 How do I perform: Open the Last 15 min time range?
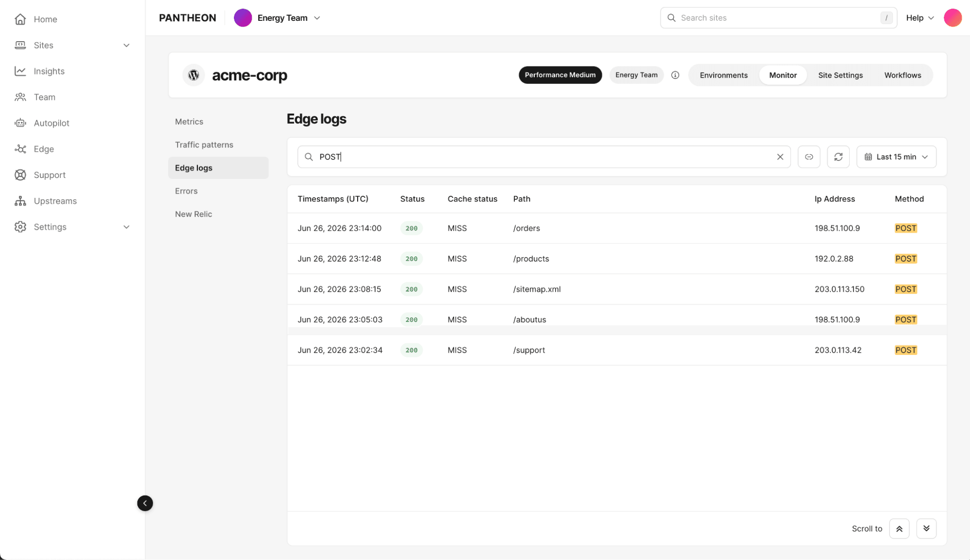coord(896,157)
